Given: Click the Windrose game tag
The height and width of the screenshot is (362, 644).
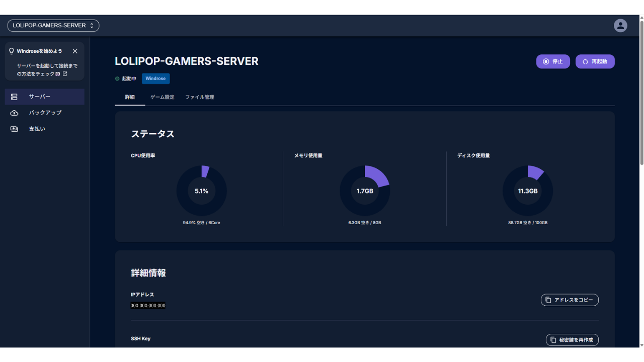Looking at the screenshot, I should pos(155,78).
